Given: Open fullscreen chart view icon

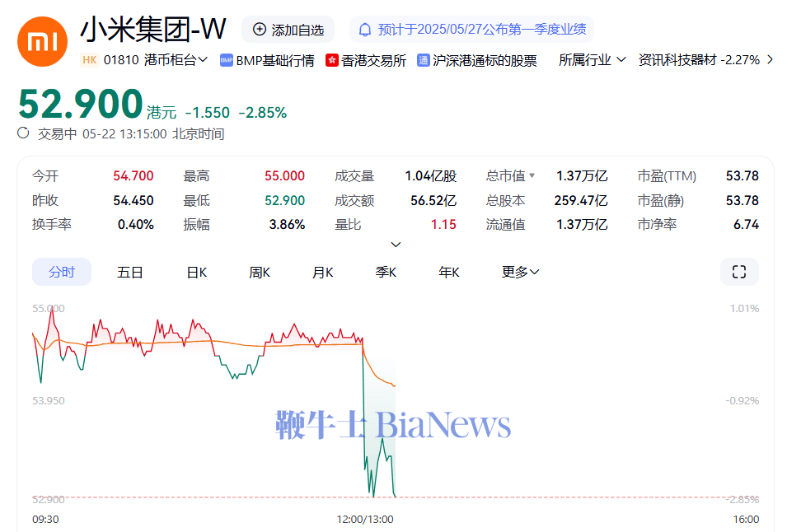Looking at the screenshot, I should pyautogui.click(x=739, y=272).
